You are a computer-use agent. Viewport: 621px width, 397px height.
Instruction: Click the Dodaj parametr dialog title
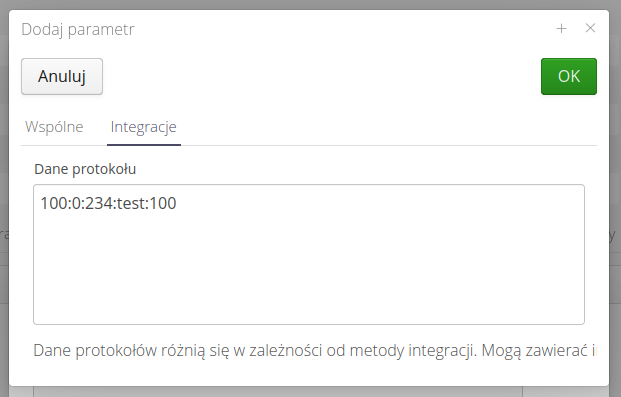click(78, 29)
